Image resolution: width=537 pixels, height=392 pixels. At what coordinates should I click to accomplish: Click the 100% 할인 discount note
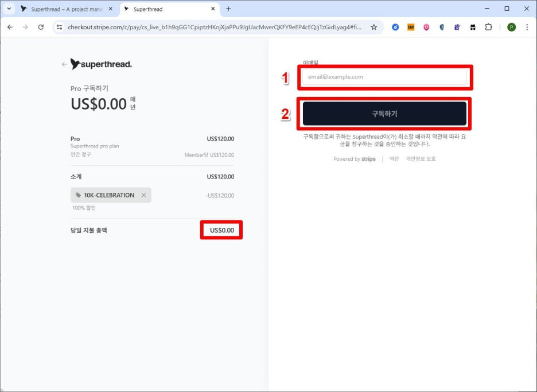click(84, 208)
